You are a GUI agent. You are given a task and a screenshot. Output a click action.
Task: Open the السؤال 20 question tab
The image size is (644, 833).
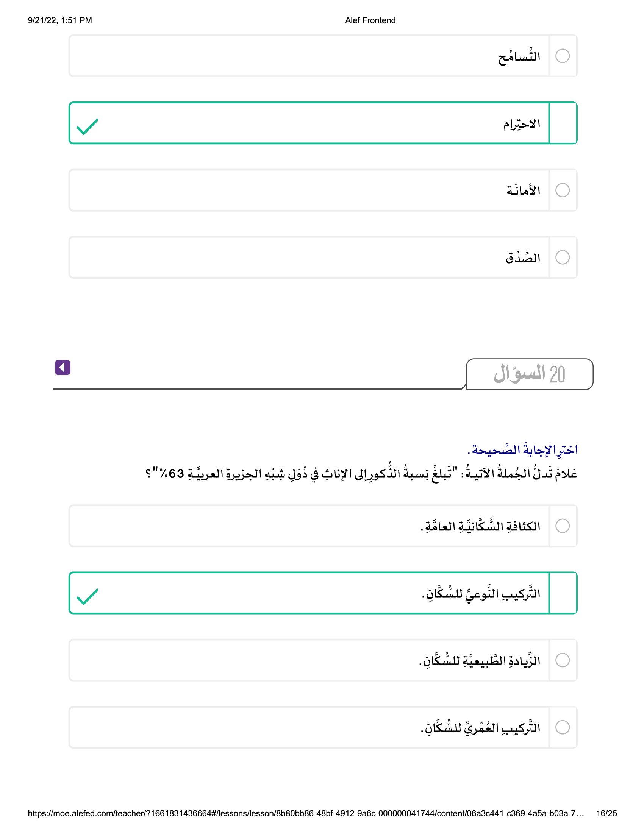(529, 374)
